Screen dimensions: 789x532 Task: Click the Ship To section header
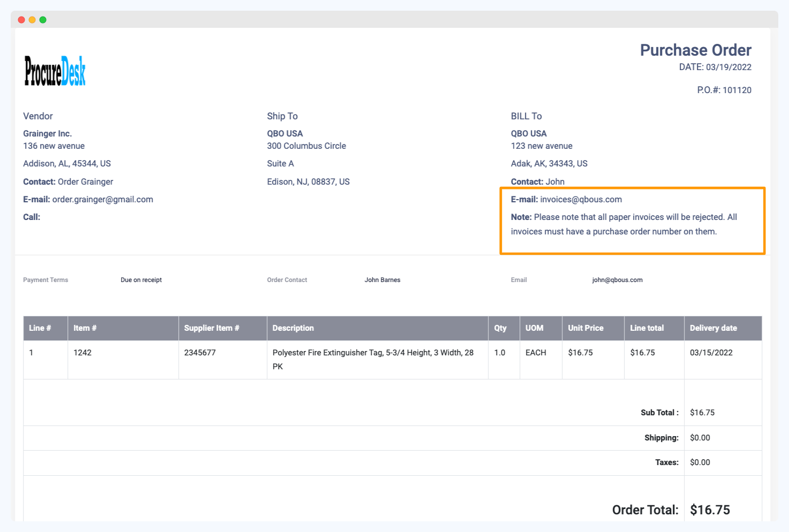[x=282, y=116]
